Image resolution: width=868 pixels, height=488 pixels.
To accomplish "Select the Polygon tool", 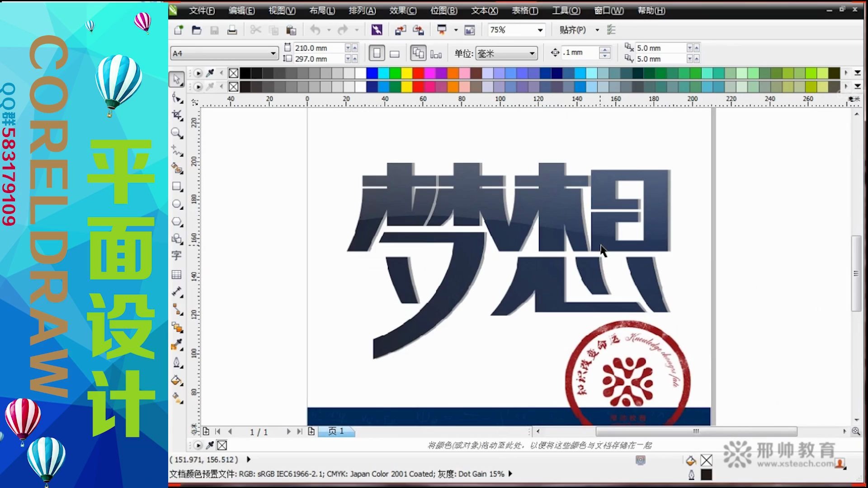I will pos(177,221).
